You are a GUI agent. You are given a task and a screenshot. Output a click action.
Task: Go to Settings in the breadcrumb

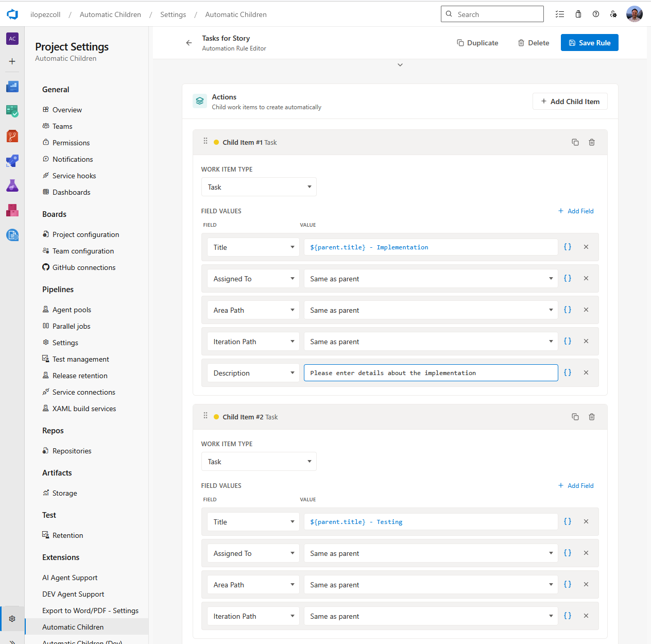(x=173, y=14)
